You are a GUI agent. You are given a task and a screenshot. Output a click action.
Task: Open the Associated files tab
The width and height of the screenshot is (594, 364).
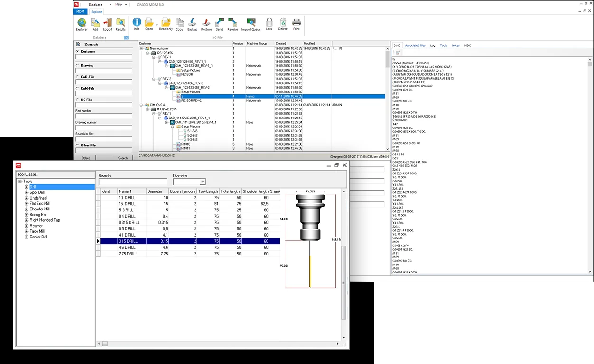[x=415, y=45]
